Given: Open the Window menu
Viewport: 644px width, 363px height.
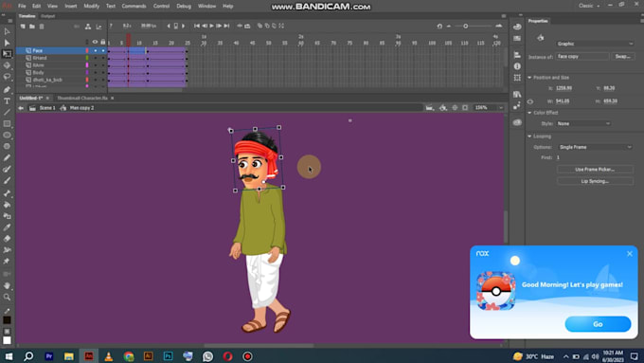Looking at the screenshot, I should pos(206,7).
